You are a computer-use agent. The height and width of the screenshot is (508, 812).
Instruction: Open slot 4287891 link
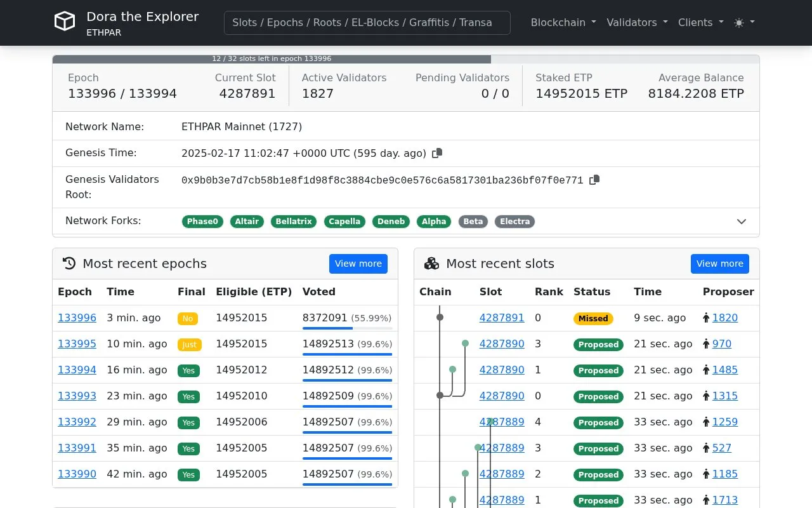coord(502,317)
